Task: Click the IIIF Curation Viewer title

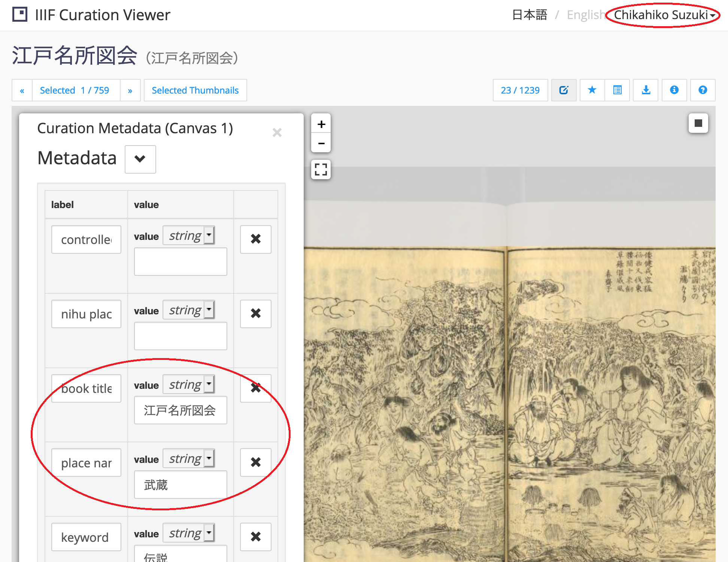Action: 103,15
